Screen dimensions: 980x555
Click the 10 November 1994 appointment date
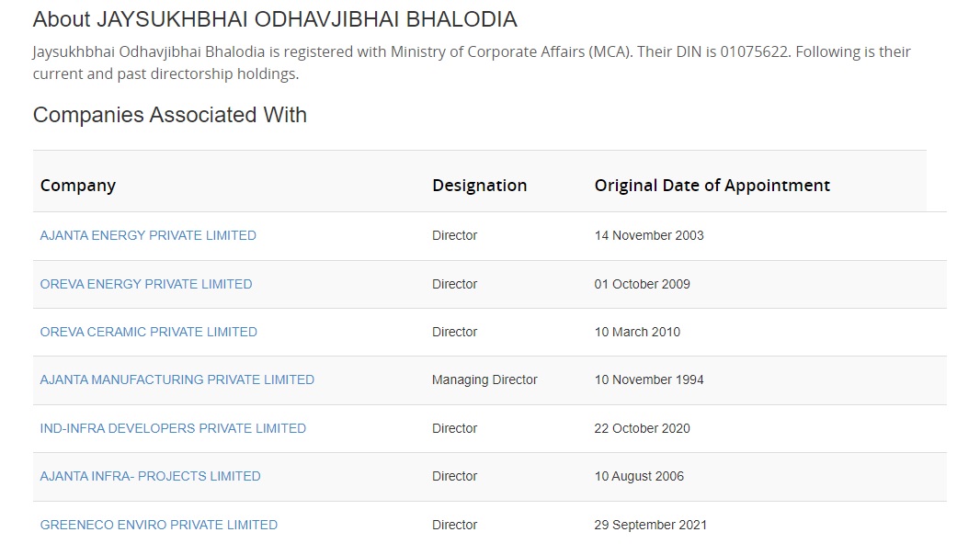[649, 379]
